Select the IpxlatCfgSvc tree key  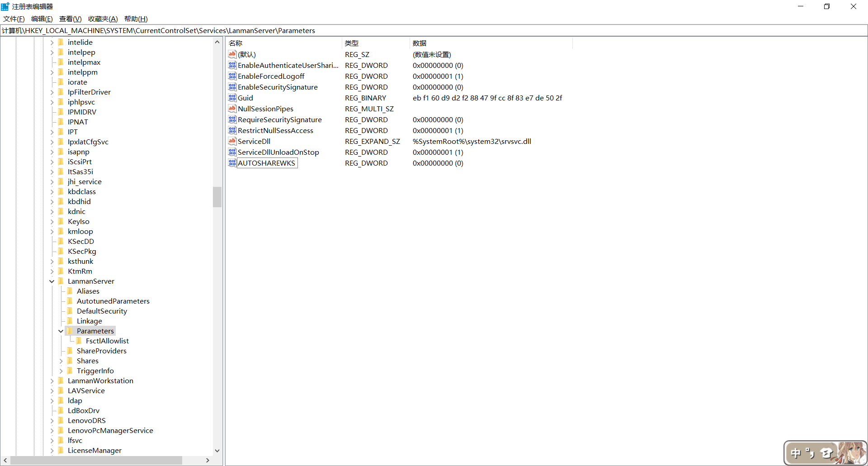coord(88,142)
